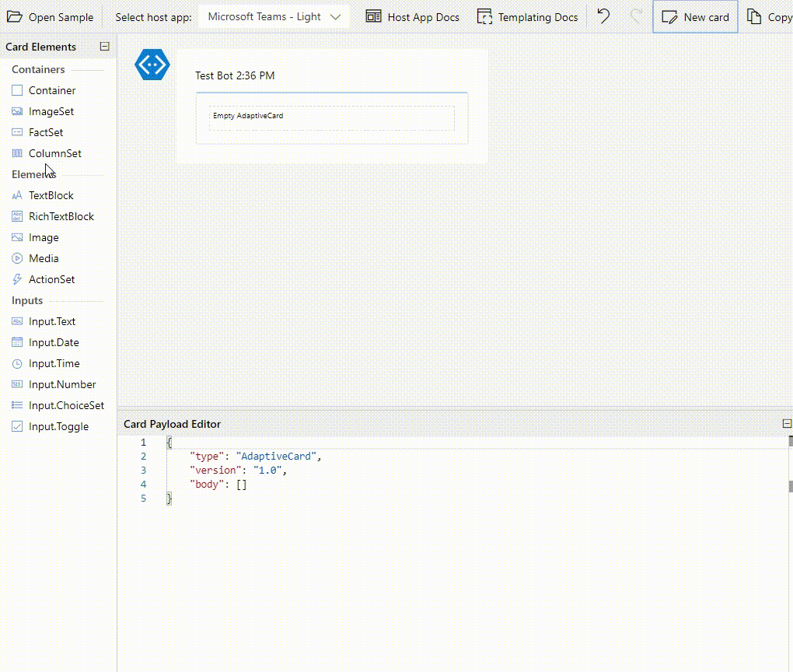The height and width of the screenshot is (672, 793).
Task: Click the Inputs section heading
Action: tap(27, 300)
